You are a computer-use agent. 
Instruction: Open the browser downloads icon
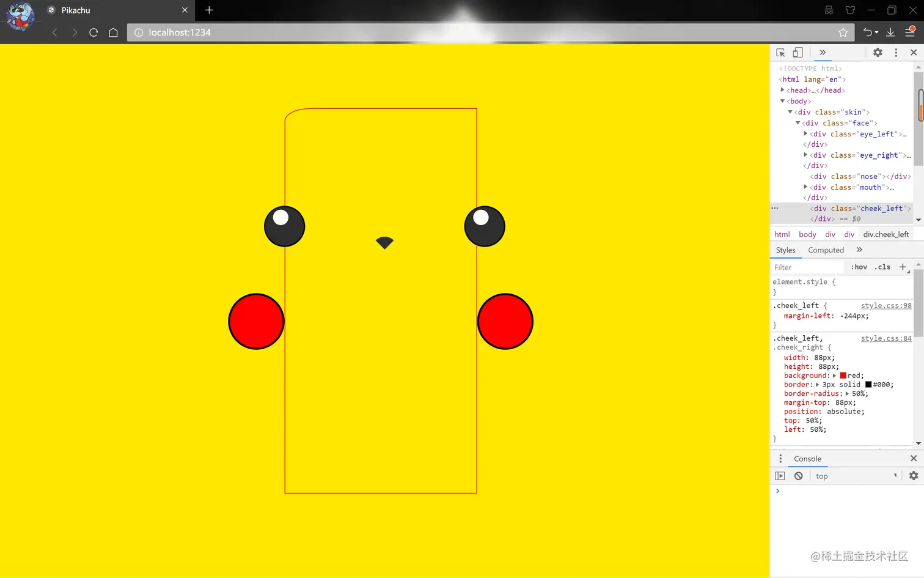pyautogui.click(x=890, y=32)
